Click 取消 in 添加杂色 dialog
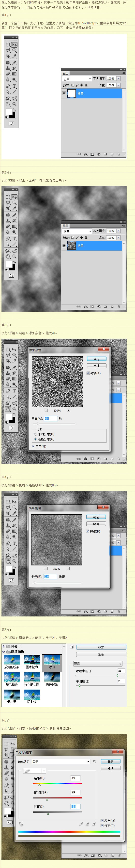 [97, 366]
